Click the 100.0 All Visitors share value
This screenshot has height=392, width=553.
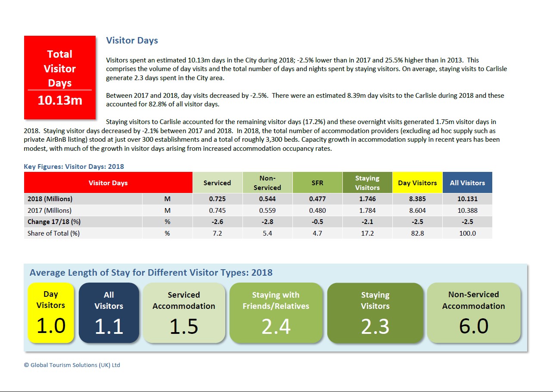[x=467, y=233]
